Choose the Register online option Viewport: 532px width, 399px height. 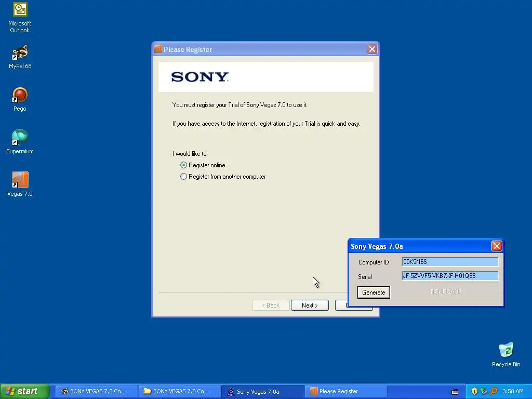[203, 165]
